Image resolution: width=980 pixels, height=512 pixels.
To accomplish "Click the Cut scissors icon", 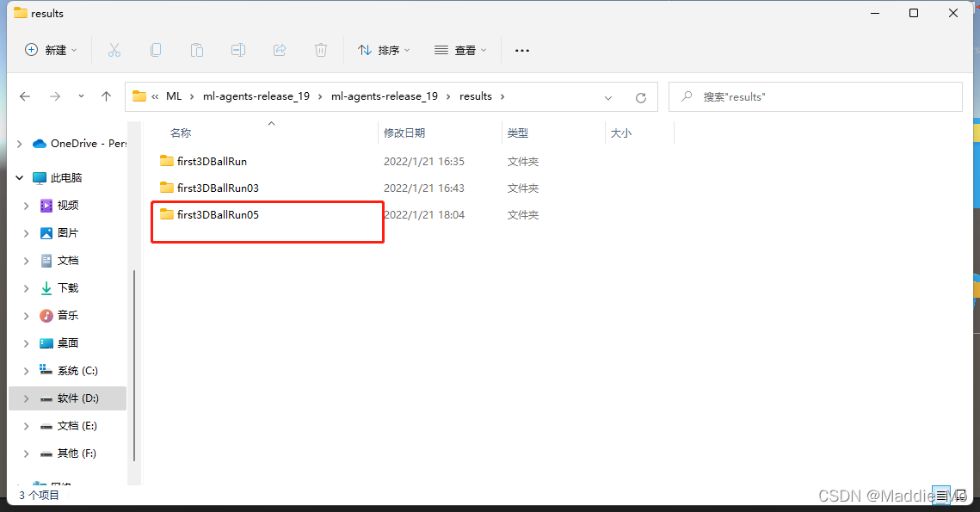I will tap(114, 50).
